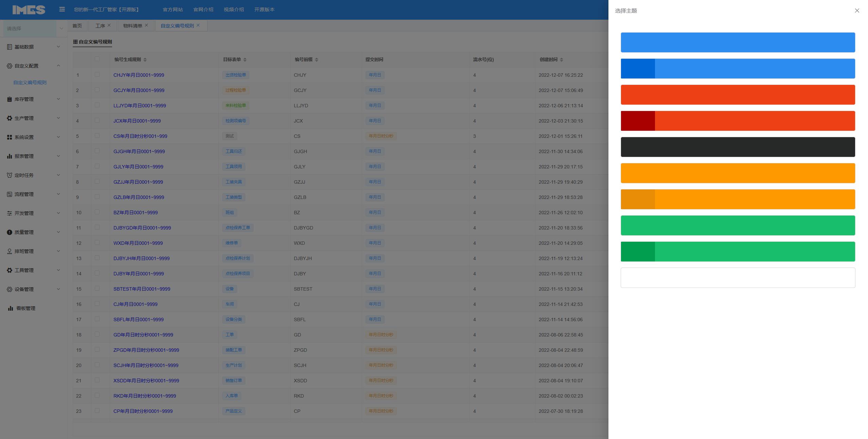Click the sort arrows beside 编号生成规则
Viewport: 868px width, 439px height.
click(x=145, y=60)
